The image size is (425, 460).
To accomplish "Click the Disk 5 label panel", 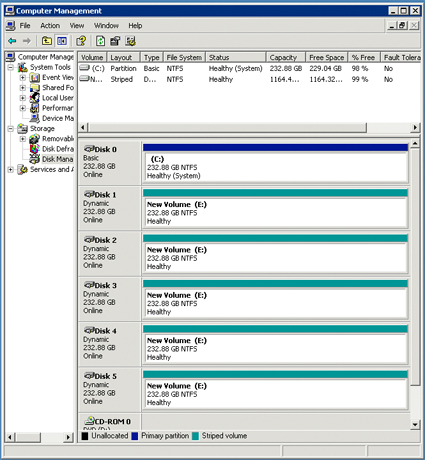I will pos(109,390).
